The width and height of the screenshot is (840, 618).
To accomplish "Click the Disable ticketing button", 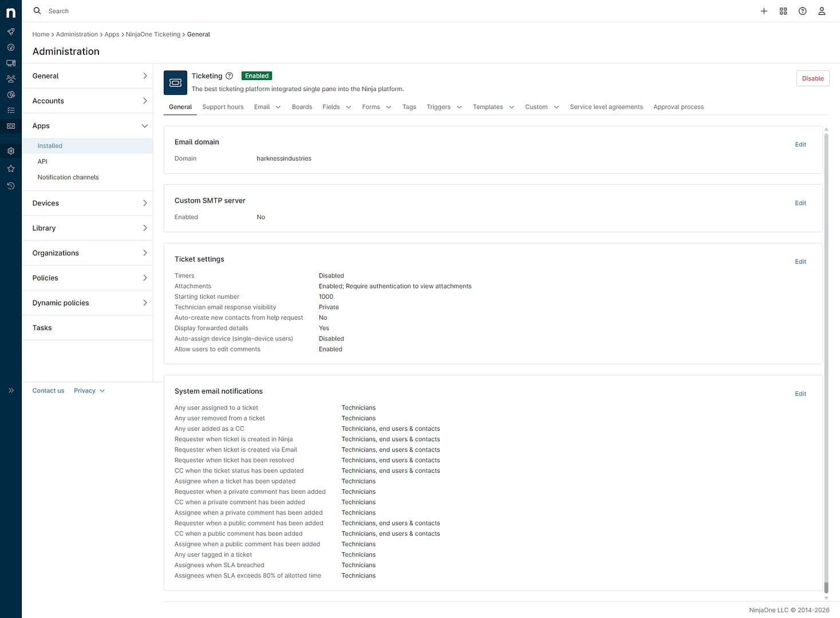I will coord(813,78).
